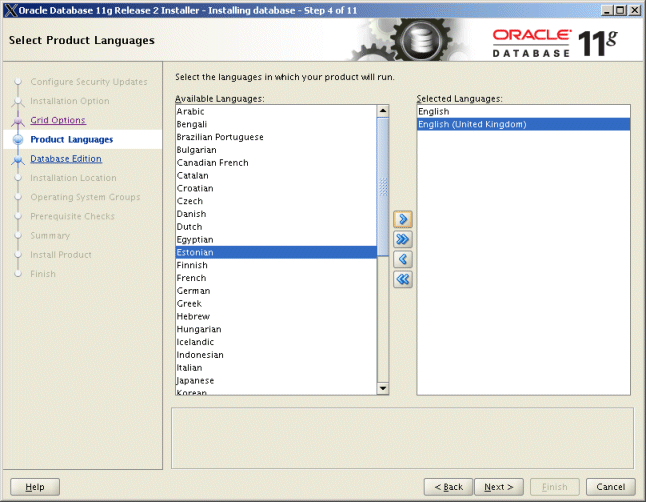Viewport: 646px width, 502px height.
Task: Select Canadian French in Available Languages
Action: click(x=276, y=162)
